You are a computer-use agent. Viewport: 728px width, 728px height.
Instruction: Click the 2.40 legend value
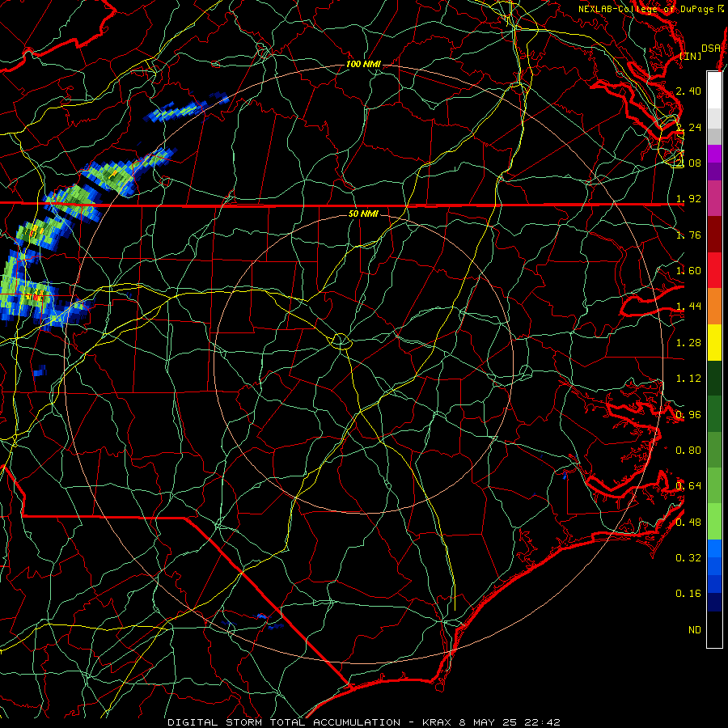688,91
